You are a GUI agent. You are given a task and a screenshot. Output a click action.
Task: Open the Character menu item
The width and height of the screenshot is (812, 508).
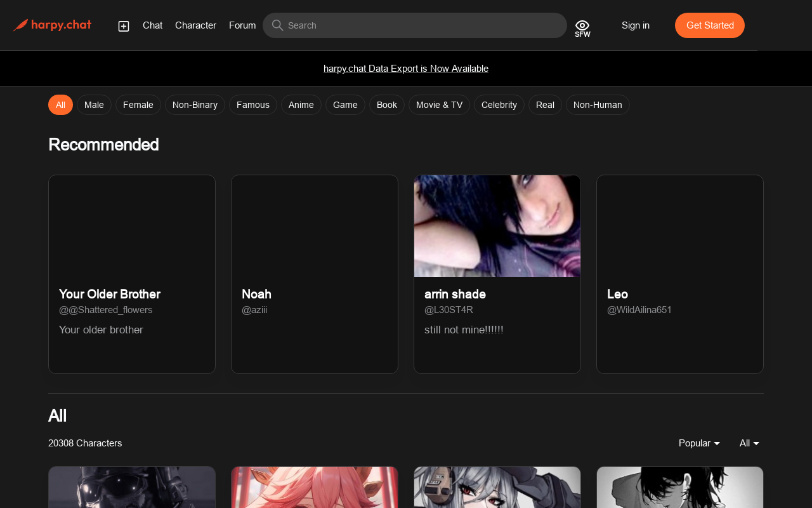(x=195, y=25)
